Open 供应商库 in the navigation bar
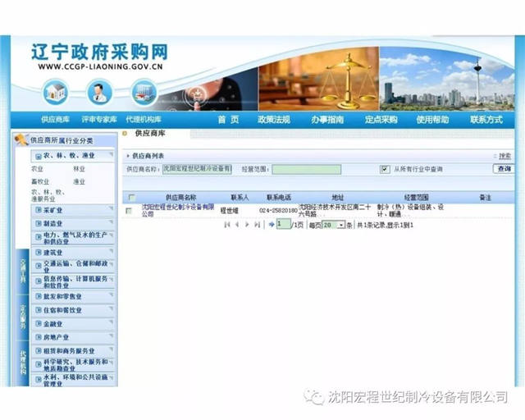This screenshot has width=525, height=420. point(55,119)
